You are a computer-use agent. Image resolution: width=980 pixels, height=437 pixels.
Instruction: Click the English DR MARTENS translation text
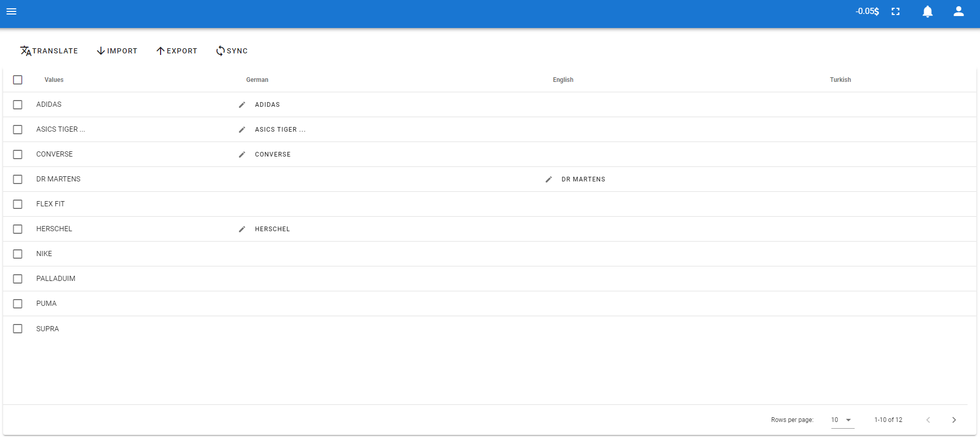point(583,179)
